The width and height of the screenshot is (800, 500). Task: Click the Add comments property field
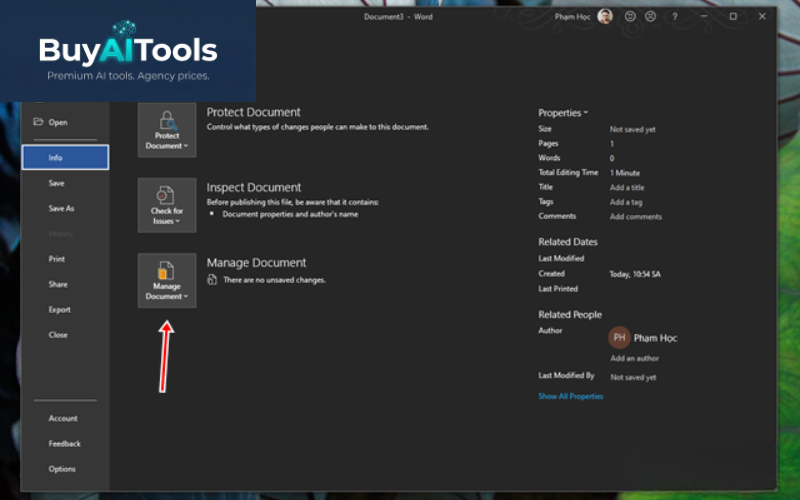pos(635,217)
